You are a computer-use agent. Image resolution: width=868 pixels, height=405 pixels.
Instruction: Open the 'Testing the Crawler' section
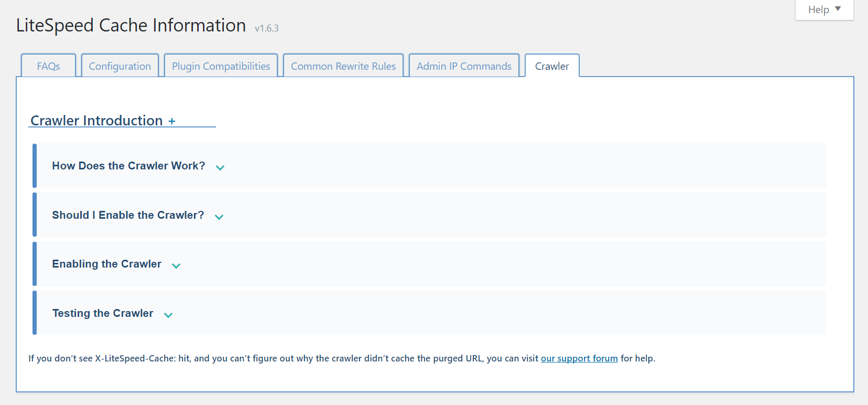tap(429, 313)
